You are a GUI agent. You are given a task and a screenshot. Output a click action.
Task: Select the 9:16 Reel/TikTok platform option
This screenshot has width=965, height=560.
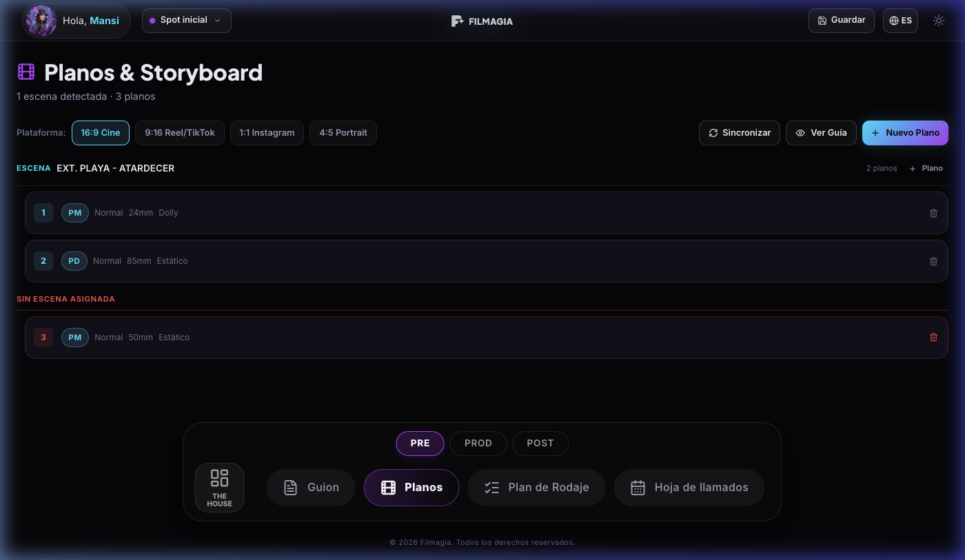click(x=179, y=132)
